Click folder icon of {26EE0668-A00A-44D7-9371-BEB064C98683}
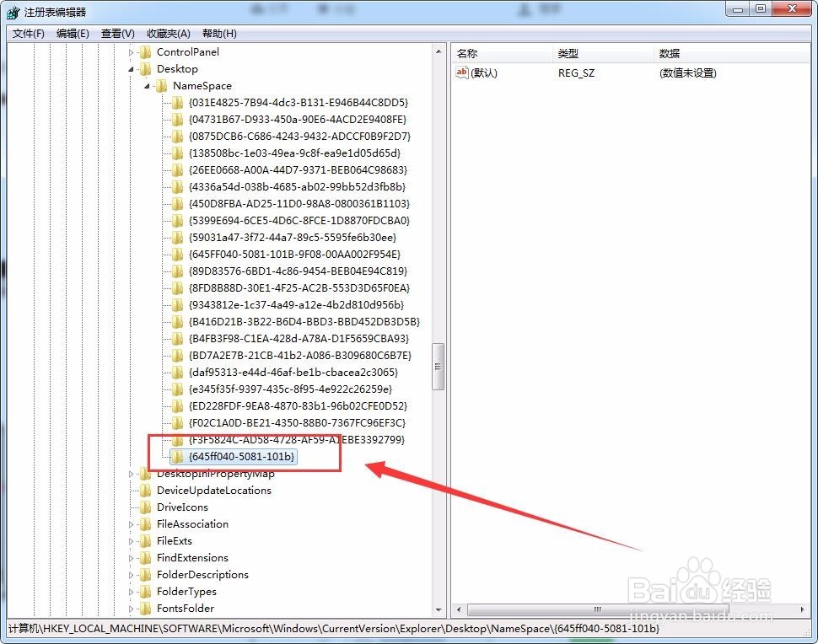This screenshot has height=644, width=818. [178, 170]
